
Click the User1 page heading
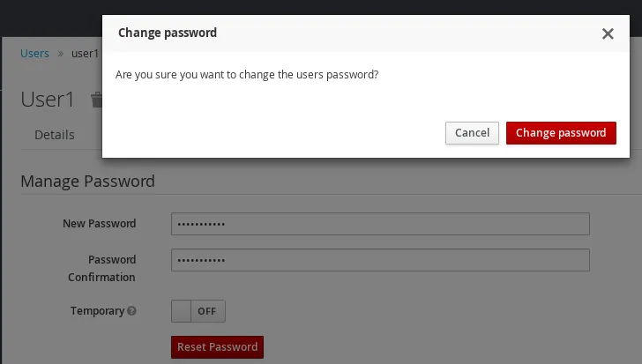48,100
